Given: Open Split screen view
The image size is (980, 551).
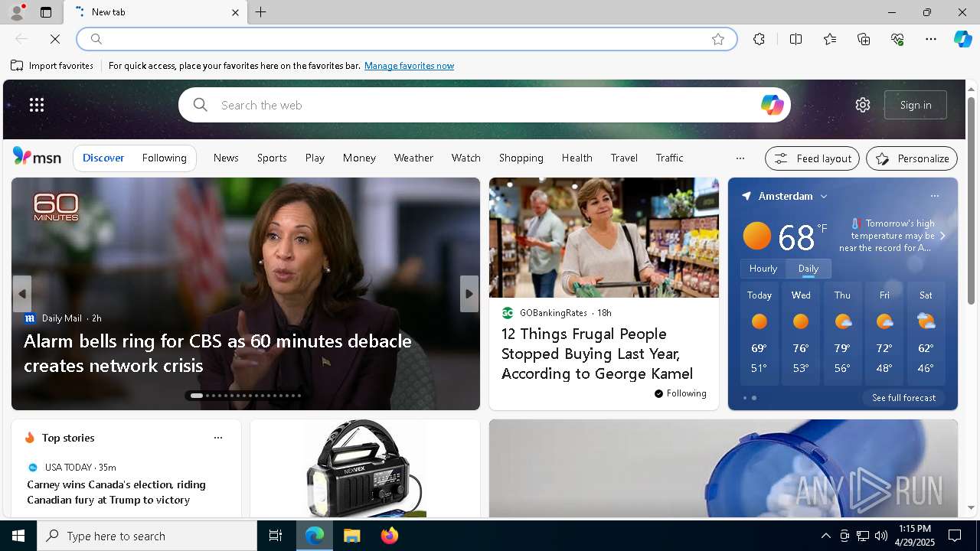Looking at the screenshot, I should [795, 39].
